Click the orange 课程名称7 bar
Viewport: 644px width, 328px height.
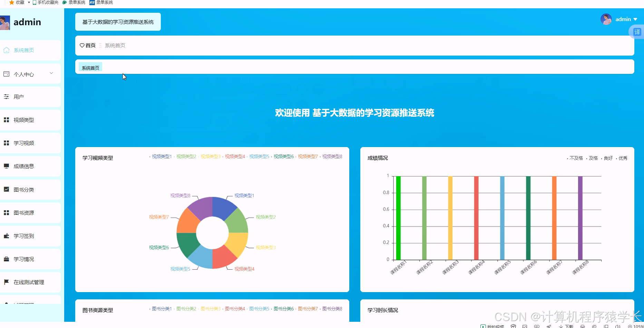click(x=554, y=218)
